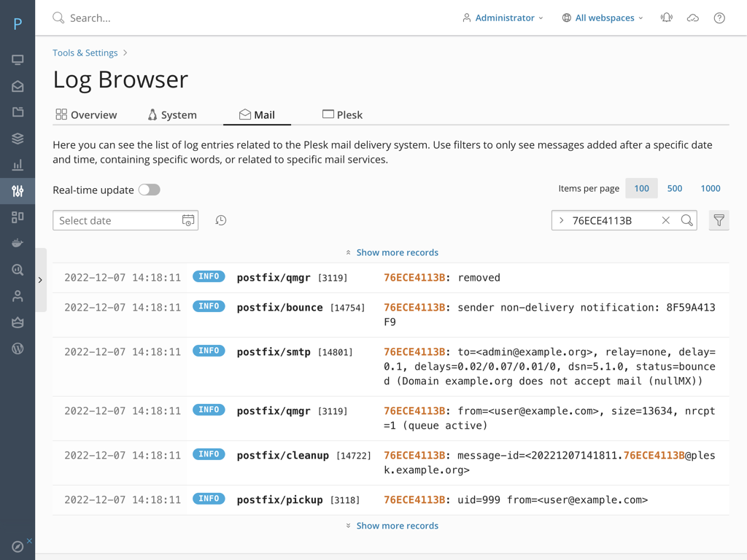Open the Monitoring magnifier sidebar icon

pos(18,270)
